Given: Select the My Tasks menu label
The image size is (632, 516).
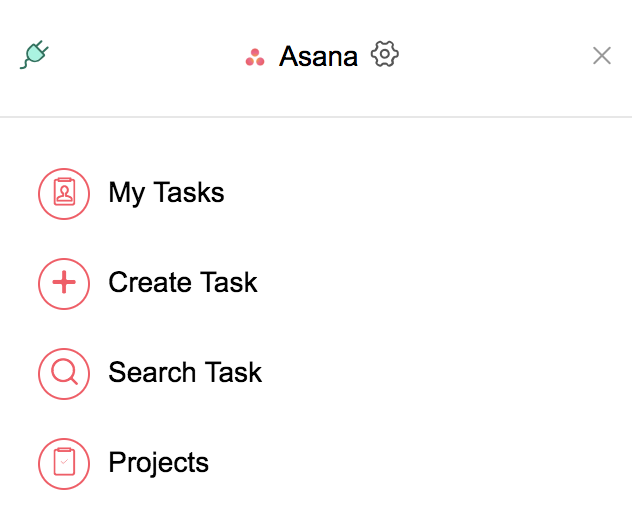Looking at the screenshot, I should [x=166, y=193].
